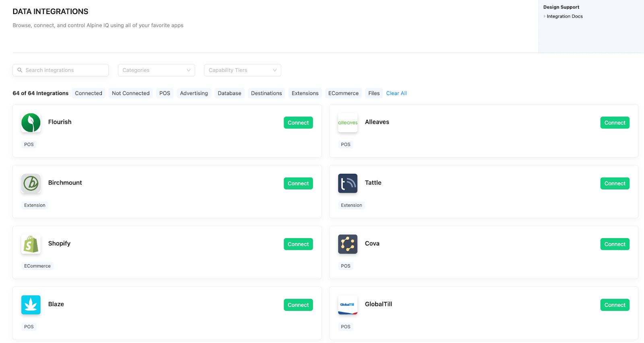This screenshot has width=644, height=343.
Task: Connect the Cova integration
Action: (615, 244)
